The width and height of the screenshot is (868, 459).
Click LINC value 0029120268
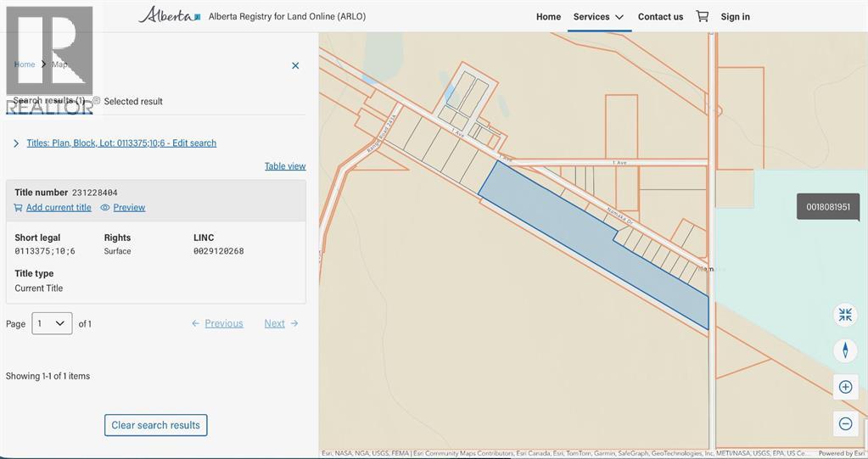click(219, 251)
